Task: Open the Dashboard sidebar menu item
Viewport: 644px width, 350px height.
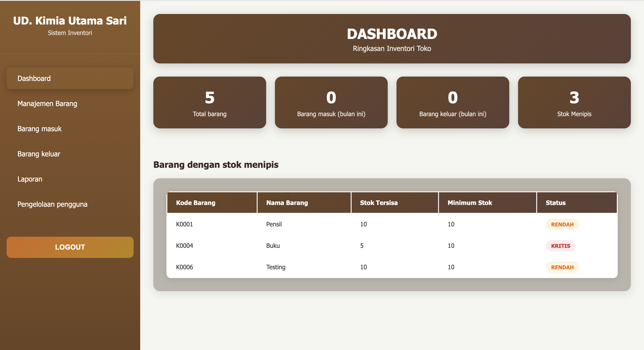Action: (x=70, y=78)
